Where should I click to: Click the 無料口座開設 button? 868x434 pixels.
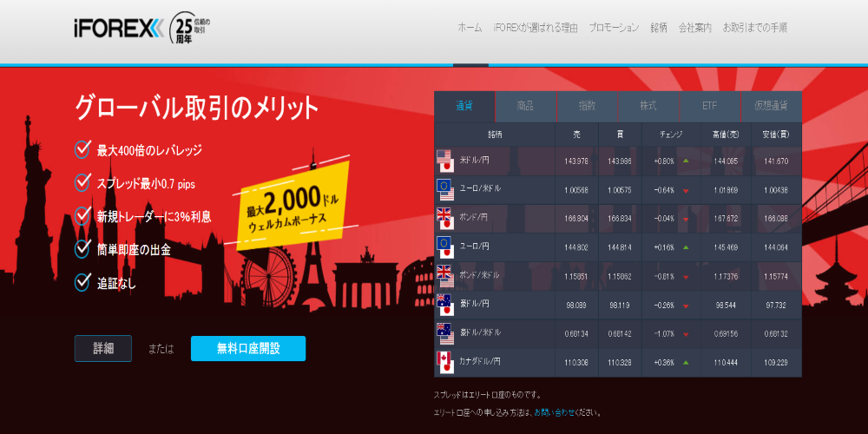pos(248,348)
